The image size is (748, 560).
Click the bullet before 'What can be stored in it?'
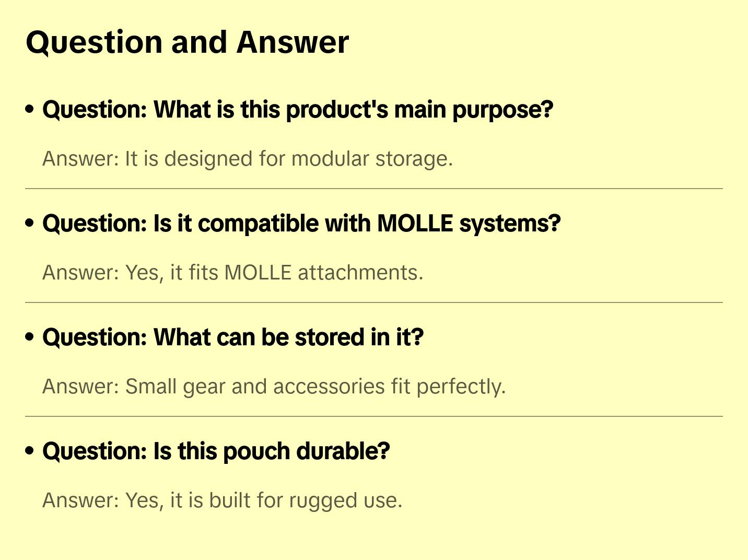click(30, 337)
